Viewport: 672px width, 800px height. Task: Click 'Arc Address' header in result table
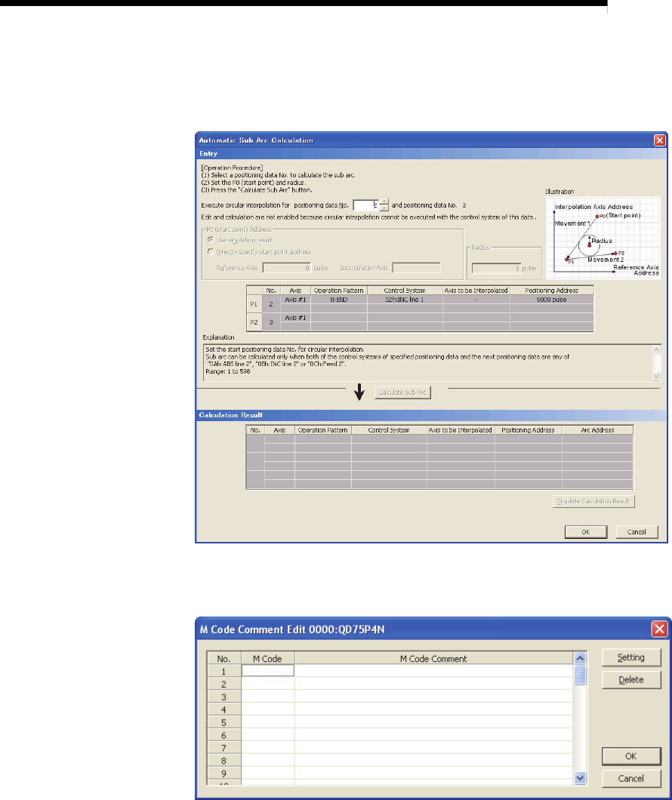click(597, 430)
